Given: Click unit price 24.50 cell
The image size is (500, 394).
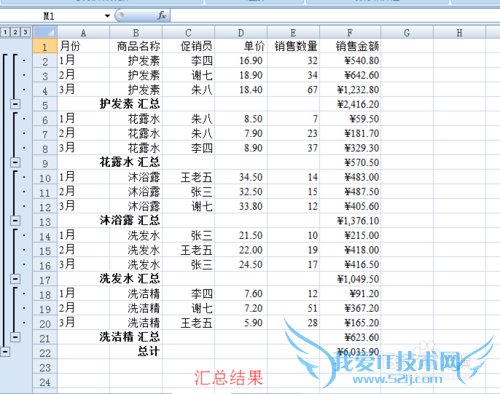Looking at the screenshot, I should tap(241, 264).
